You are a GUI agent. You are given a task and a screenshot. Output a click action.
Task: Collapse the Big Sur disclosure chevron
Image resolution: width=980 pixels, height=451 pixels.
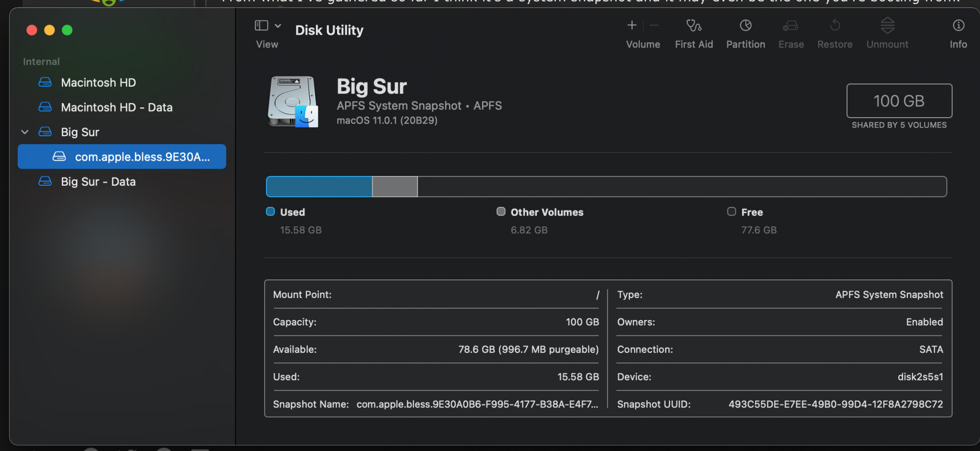point(25,132)
